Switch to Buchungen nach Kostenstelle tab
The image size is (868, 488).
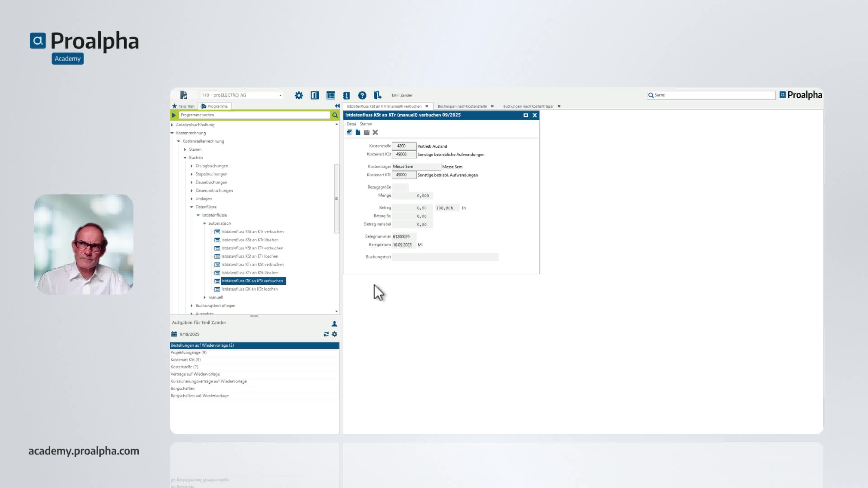tap(462, 106)
